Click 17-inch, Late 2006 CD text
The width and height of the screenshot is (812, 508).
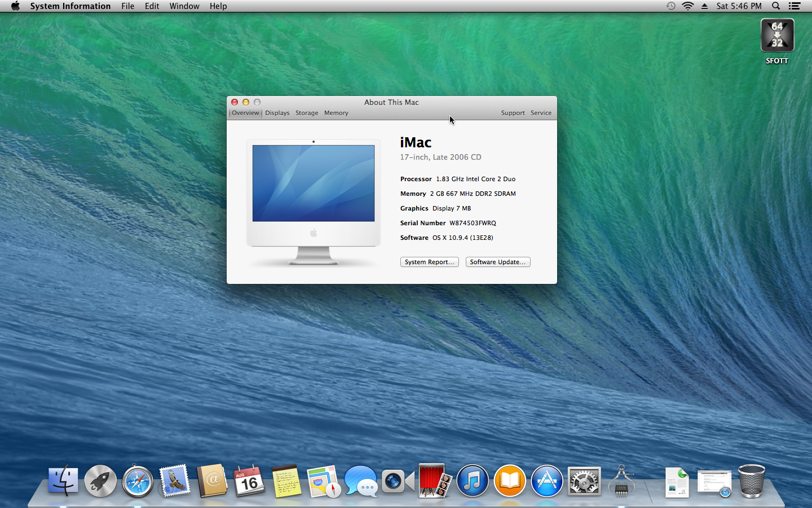pyautogui.click(x=440, y=157)
